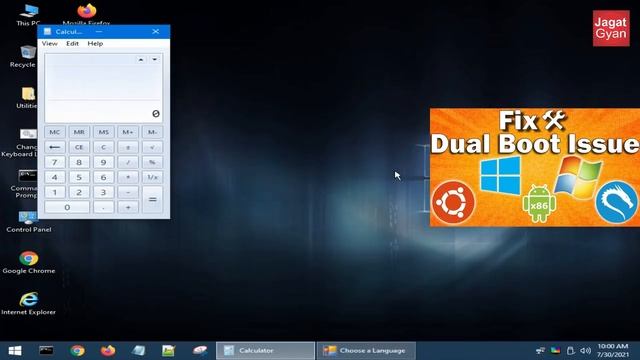
Task: Select the Internet Explorer desktop icon
Action: [29, 304]
